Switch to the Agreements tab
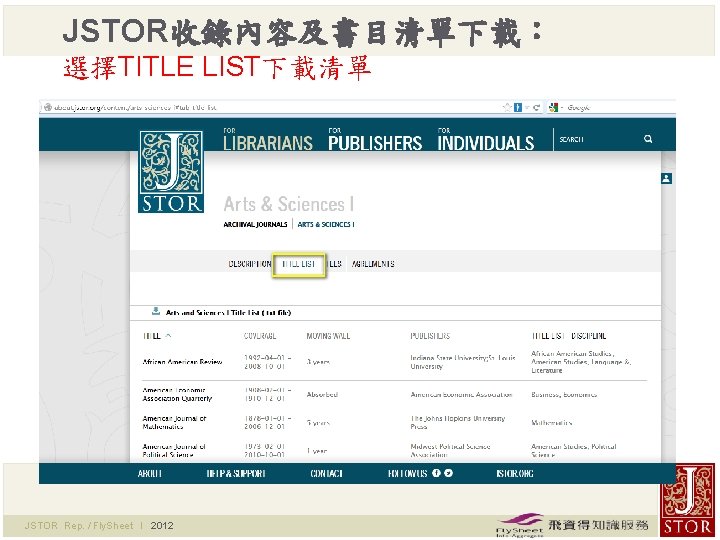 pyautogui.click(x=373, y=264)
